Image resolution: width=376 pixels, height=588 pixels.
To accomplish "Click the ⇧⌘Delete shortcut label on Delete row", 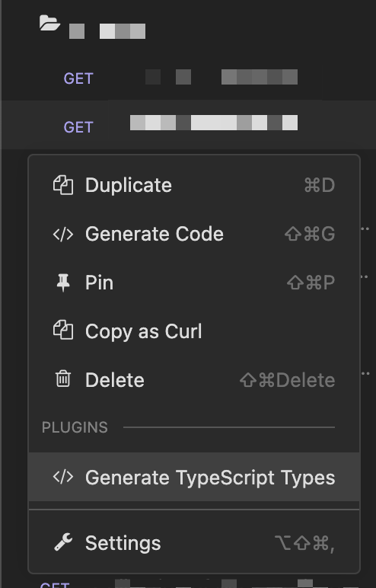I will (287, 380).
